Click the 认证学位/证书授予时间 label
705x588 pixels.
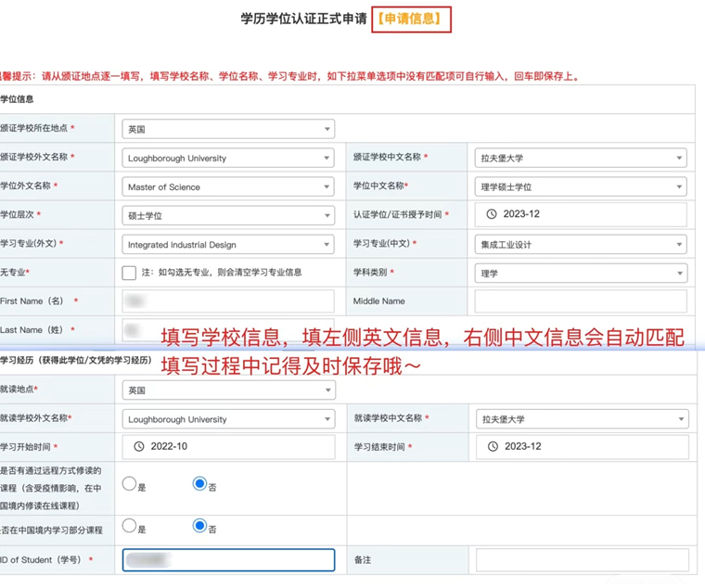click(397, 214)
